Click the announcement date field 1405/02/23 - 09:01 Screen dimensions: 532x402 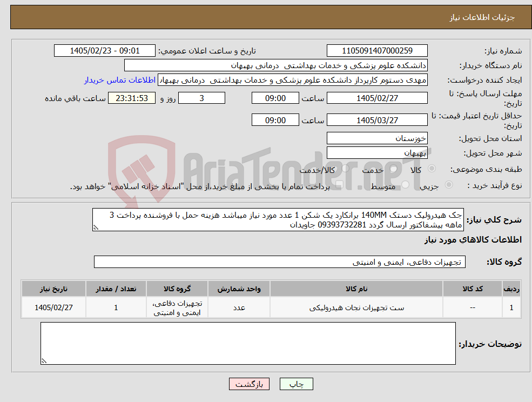(x=104, y=51)
